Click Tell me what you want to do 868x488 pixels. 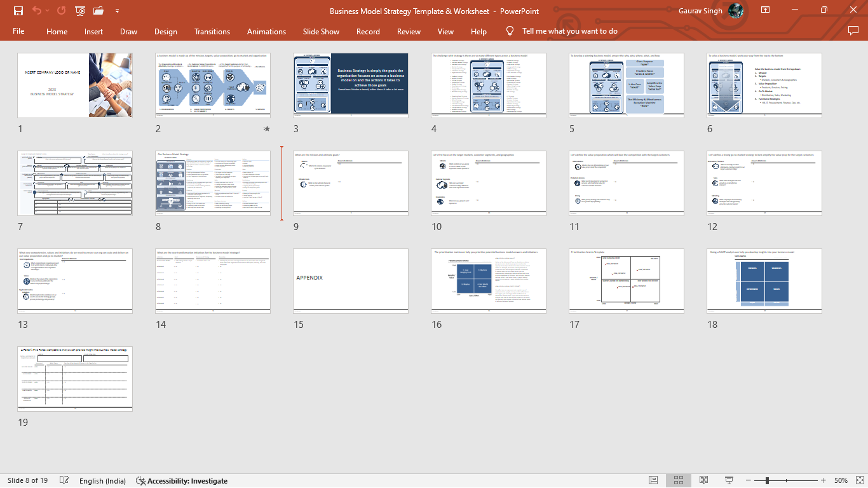(x=570, y=31)
